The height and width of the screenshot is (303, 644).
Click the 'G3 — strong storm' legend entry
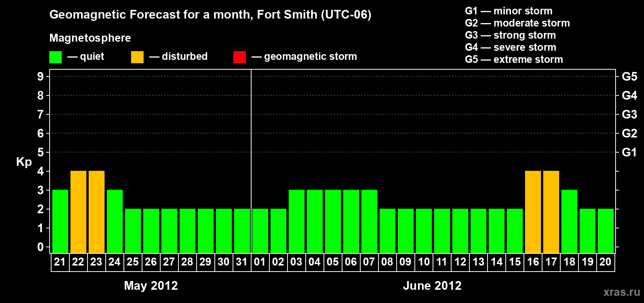[510, 35]
